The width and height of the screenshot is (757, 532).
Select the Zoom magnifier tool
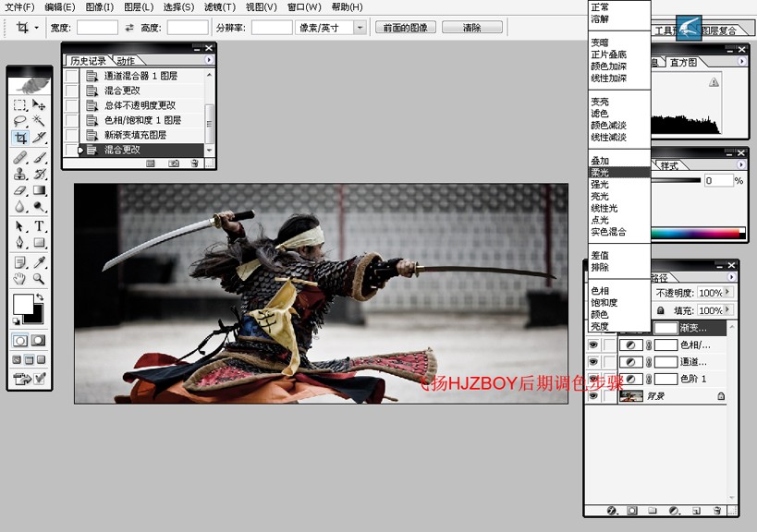(x=39, y=279)
